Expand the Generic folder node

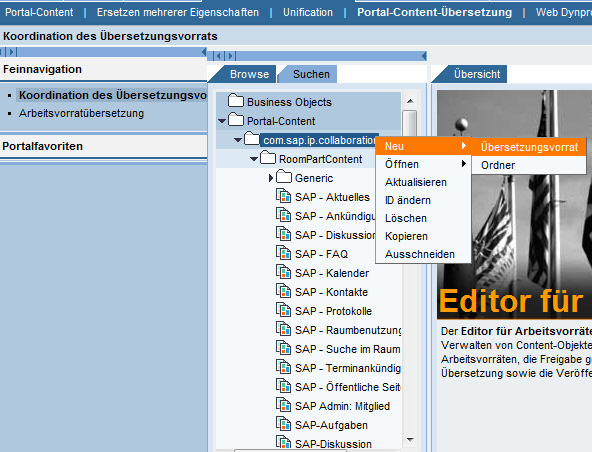tap(271, 178)
